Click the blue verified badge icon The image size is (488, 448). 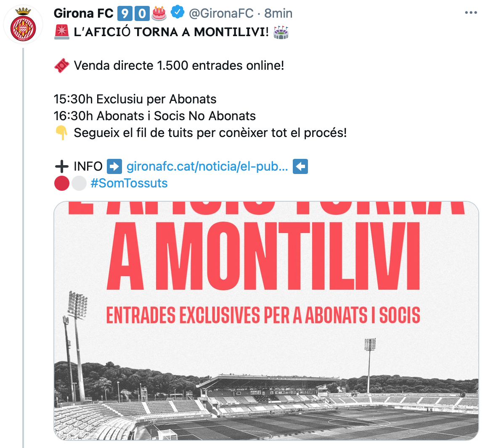coord(178,13)
